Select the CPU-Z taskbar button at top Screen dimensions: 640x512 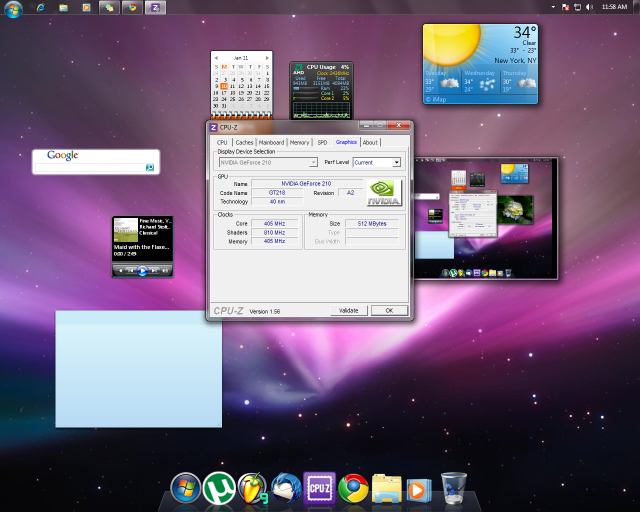pos(156,7)
